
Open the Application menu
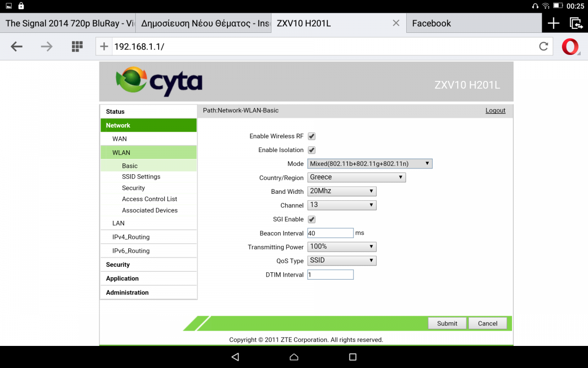click(x=148, y=278)
